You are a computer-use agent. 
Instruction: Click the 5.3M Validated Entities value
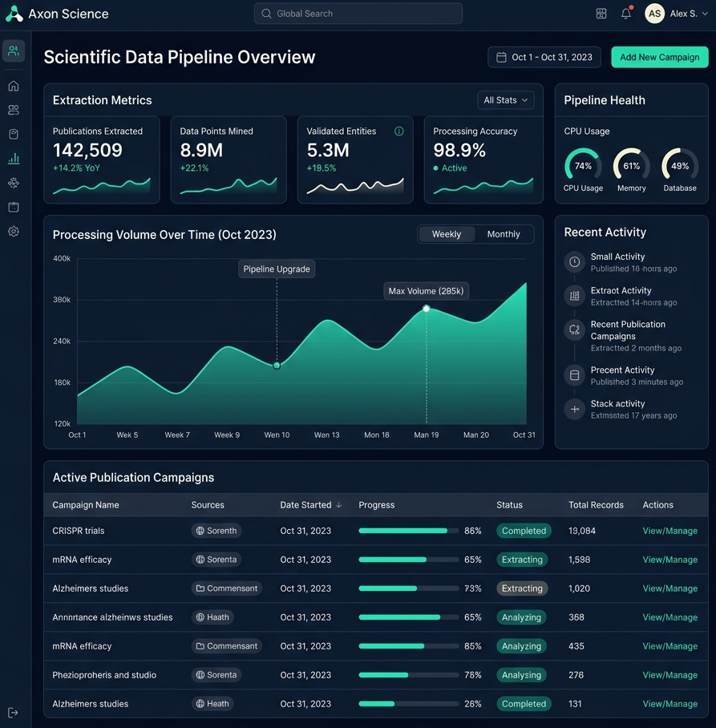point(328,150)
